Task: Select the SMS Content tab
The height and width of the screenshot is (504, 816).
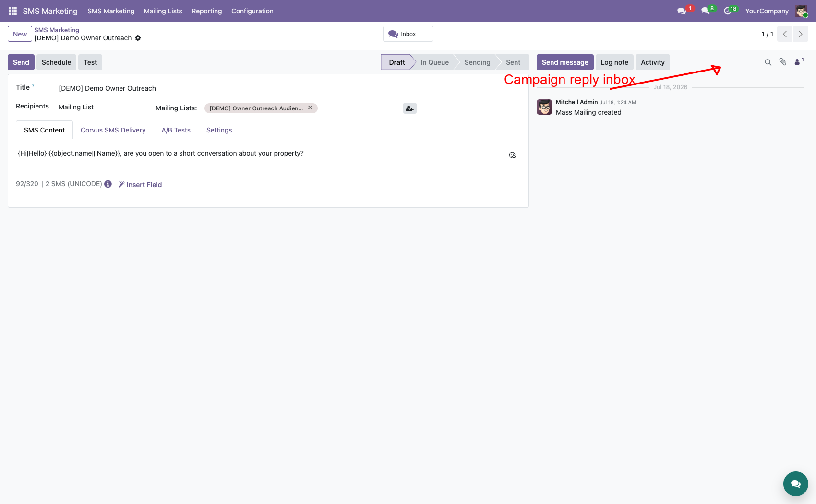Action: point(44,130)
